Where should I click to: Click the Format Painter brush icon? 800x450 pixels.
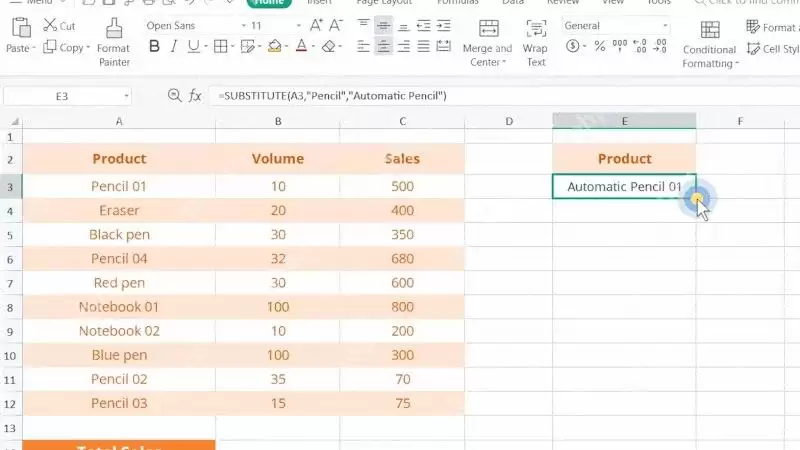click(114, 28)
